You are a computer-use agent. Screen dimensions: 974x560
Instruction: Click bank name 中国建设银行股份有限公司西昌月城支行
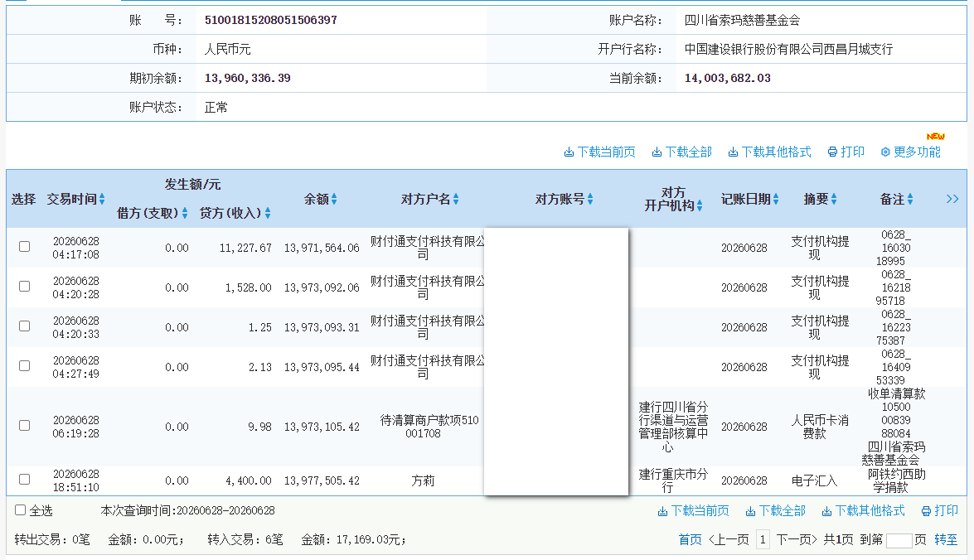[788, 49]
